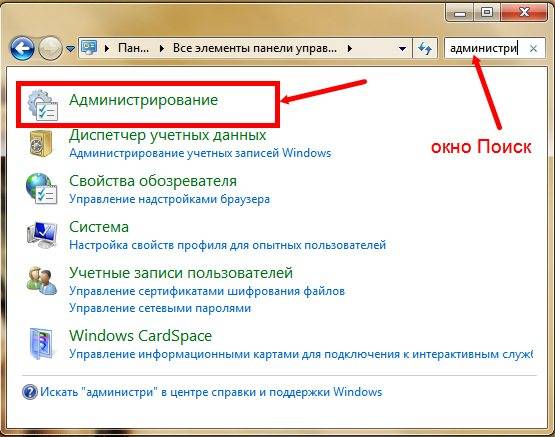Open the address bar history dropdown

point(402,48)
